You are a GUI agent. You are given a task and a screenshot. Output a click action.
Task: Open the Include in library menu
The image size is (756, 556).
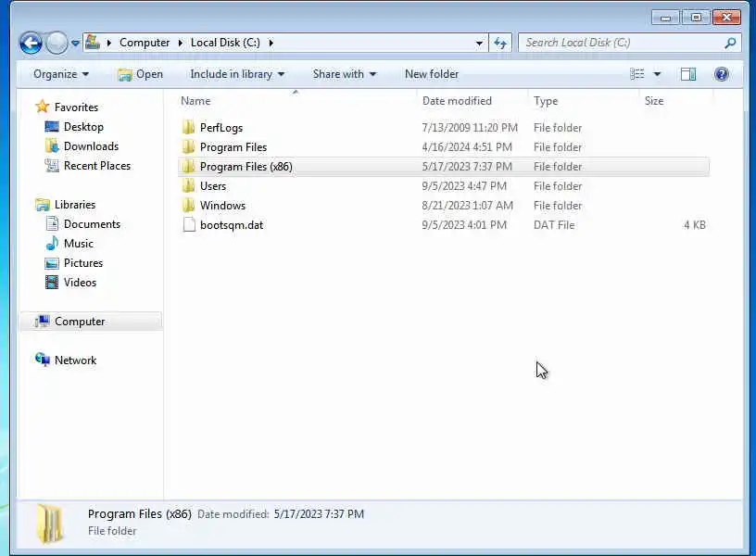[237, 74]
